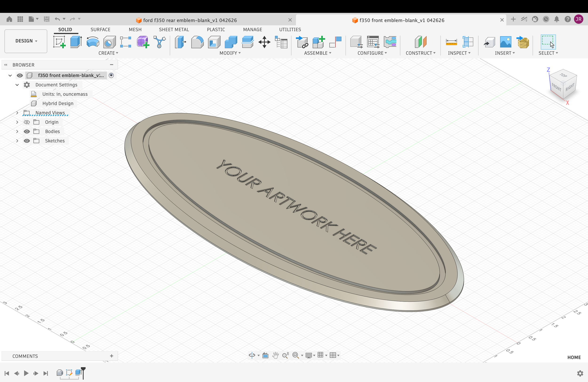Image resolution: width=588 pixels, height=382 pixels.
Task: Open the CREATE dropdown menu
Action: click(108, 53)
